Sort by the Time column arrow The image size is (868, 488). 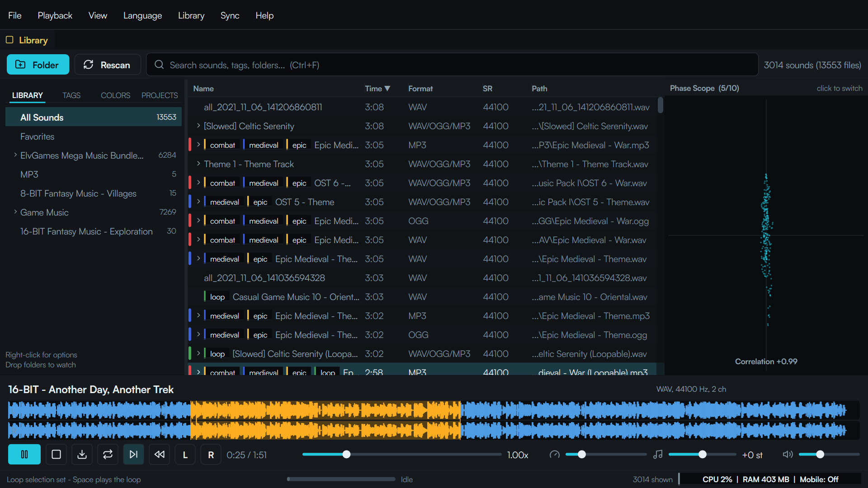point(387,89)
